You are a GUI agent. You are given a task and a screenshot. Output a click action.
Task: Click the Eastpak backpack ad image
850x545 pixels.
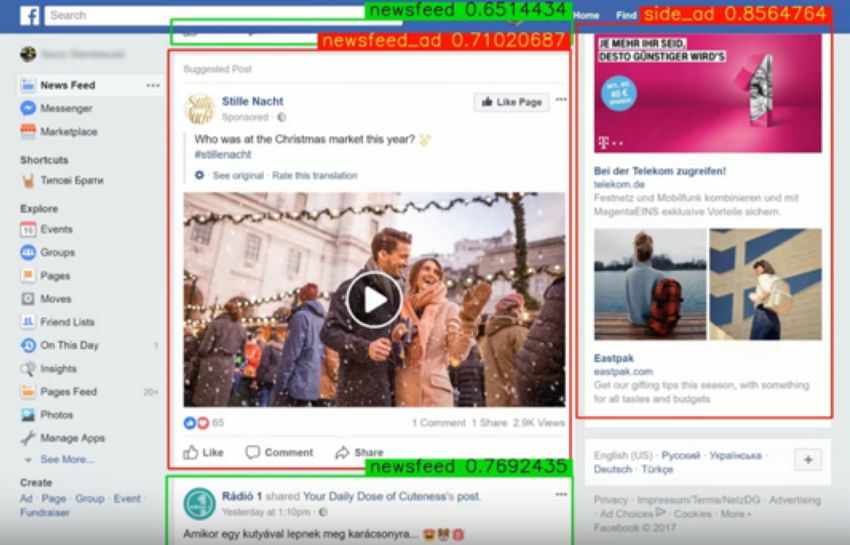(707, 284)
